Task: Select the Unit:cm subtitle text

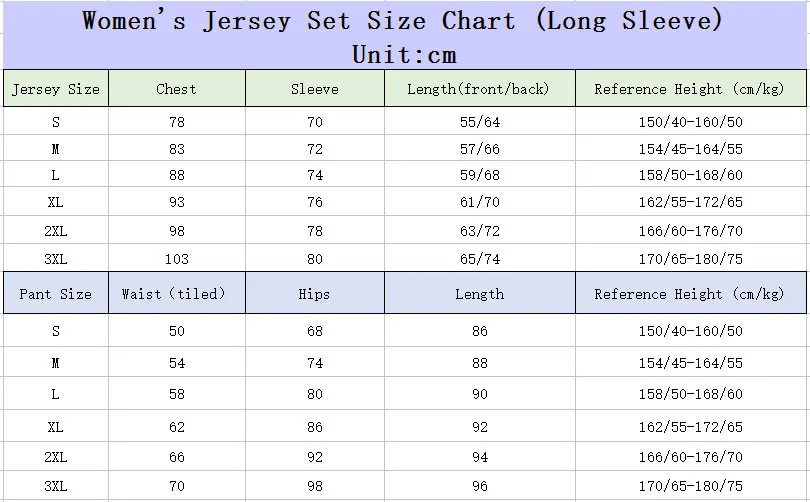Action: coord(404,55)
